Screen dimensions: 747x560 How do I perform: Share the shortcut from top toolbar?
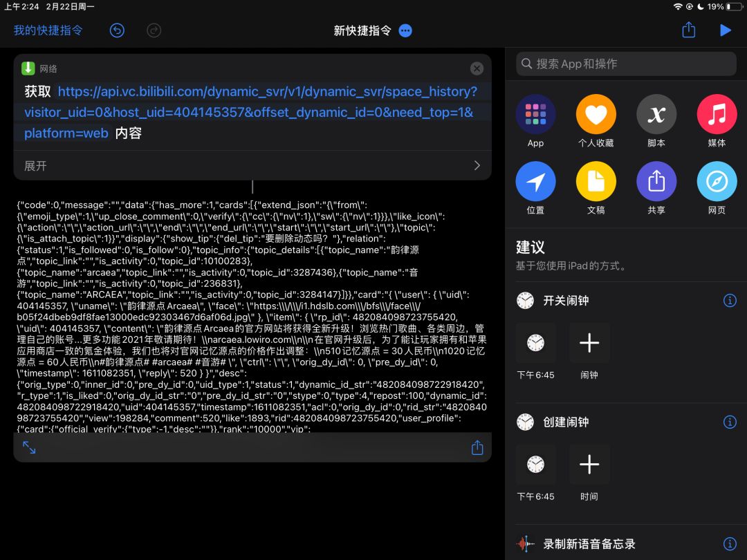click(688, 30)
